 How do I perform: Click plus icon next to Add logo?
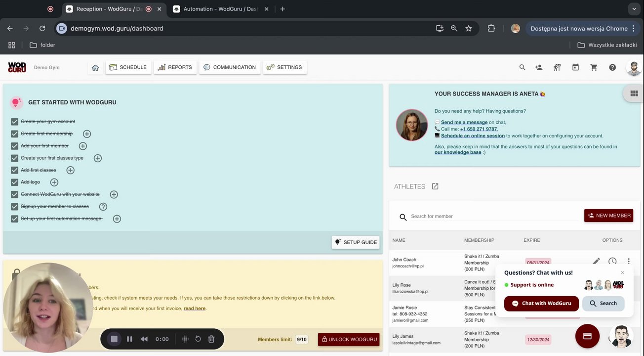point(54,182)
